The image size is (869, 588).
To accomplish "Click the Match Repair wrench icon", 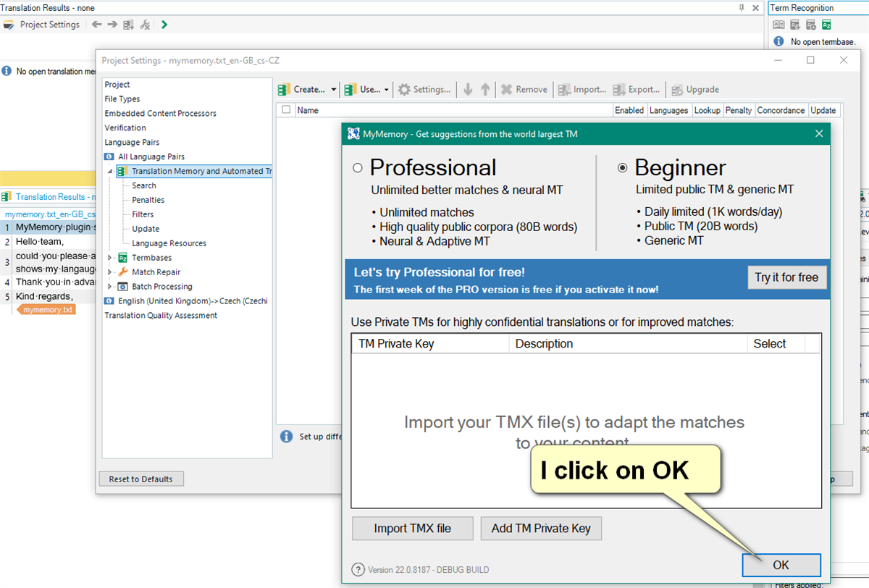I will coord(123,272).
